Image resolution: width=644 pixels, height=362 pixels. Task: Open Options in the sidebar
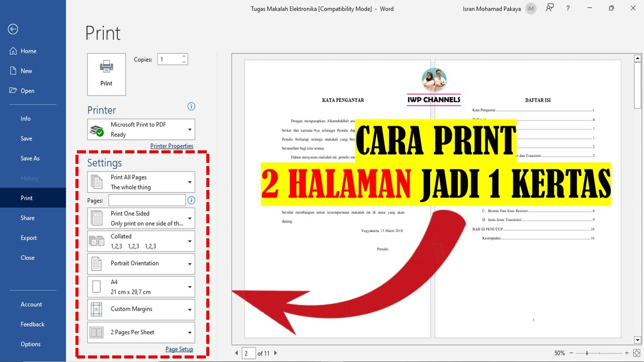coord(33,344)
